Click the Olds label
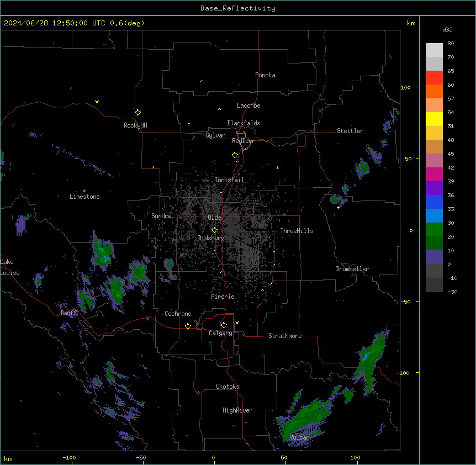476x465 pixels. click(x=214, y=218)
